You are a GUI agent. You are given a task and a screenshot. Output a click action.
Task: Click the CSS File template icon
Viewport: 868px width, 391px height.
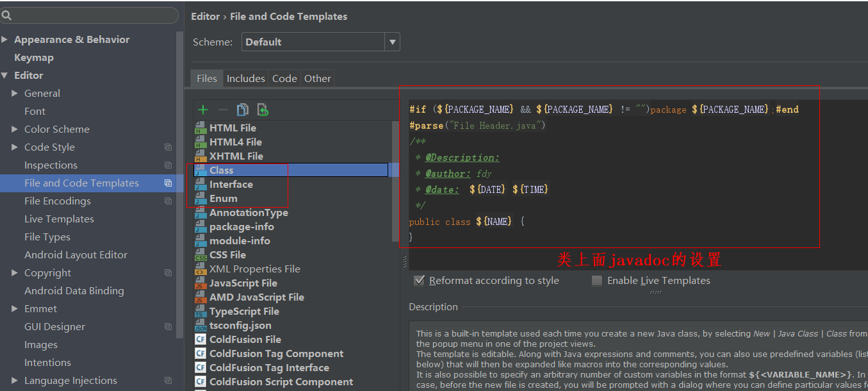coord(201,255)
